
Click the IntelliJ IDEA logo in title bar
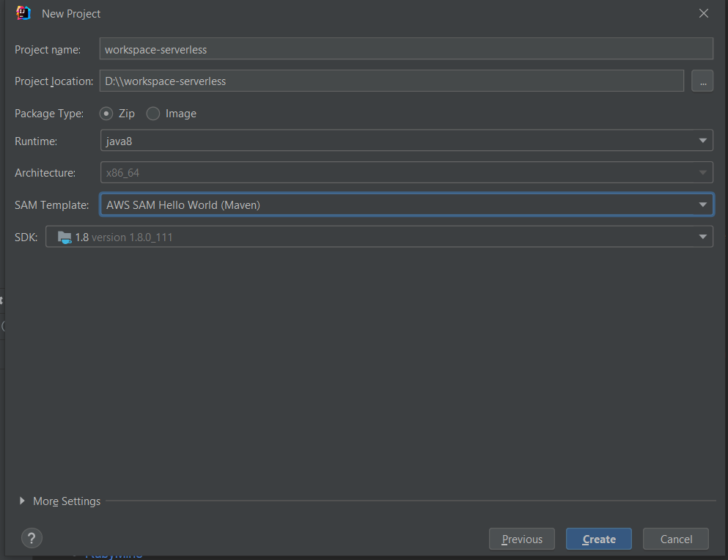(x=23, y=13)
